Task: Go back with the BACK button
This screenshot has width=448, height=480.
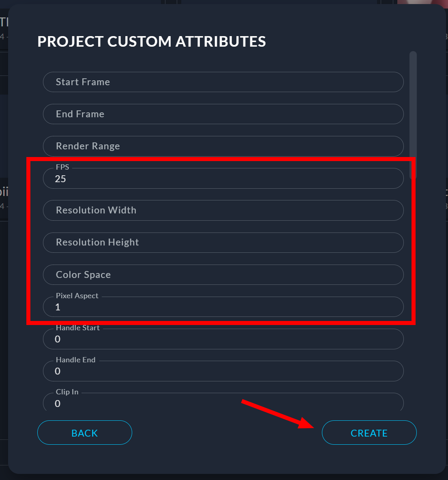Action: pyautogui.click(x=84, y=433)
